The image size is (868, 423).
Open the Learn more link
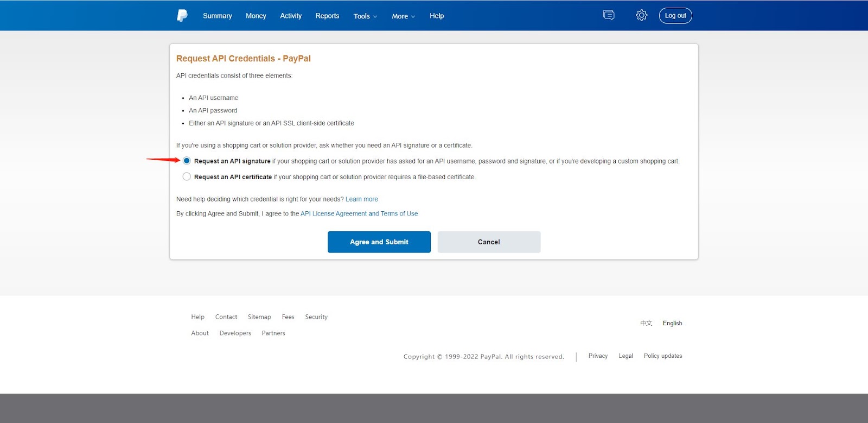[x=362, y=199]
